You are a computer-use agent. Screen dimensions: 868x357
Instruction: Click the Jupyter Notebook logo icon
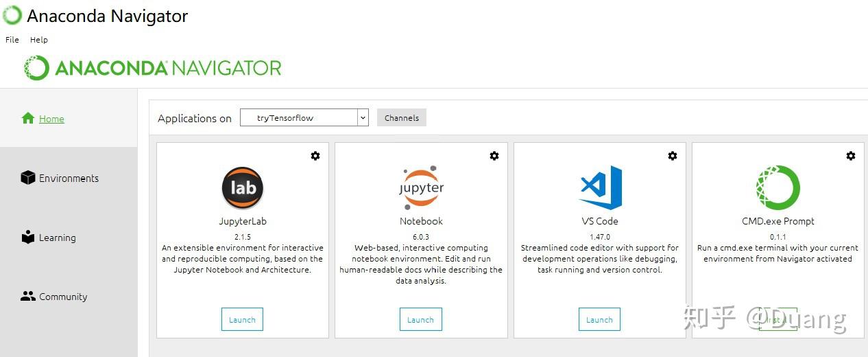pos(421,187)
